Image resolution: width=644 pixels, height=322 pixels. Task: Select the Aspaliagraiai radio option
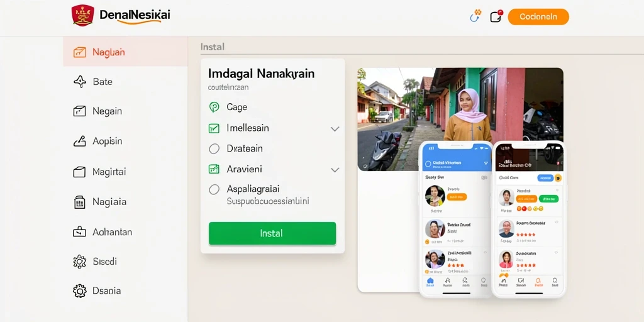tap(214, 189)
